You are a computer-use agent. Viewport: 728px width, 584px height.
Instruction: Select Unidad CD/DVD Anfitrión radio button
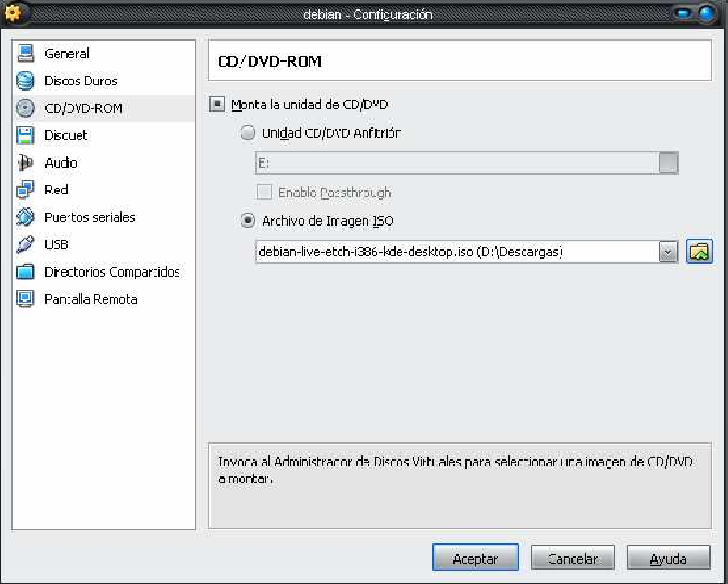tap(247, 132)
